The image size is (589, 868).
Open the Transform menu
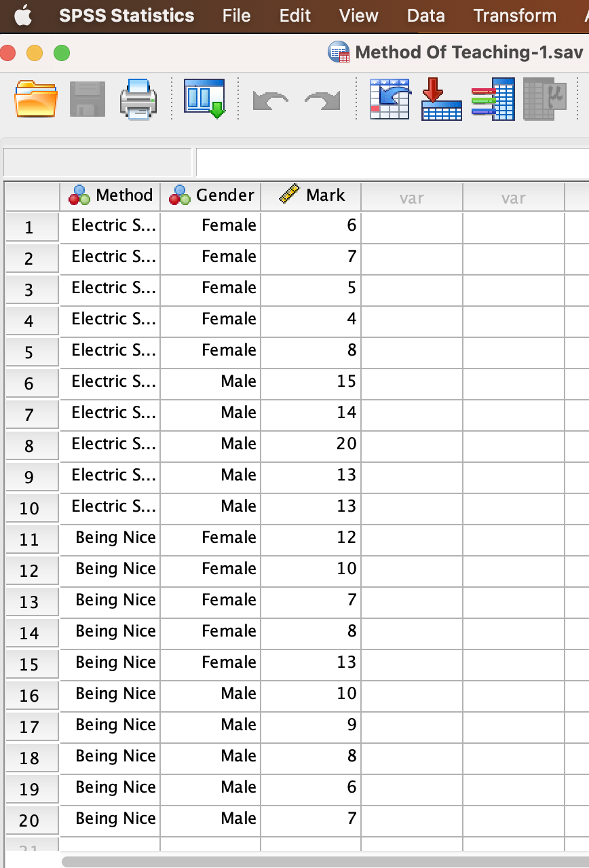point(514,15)
